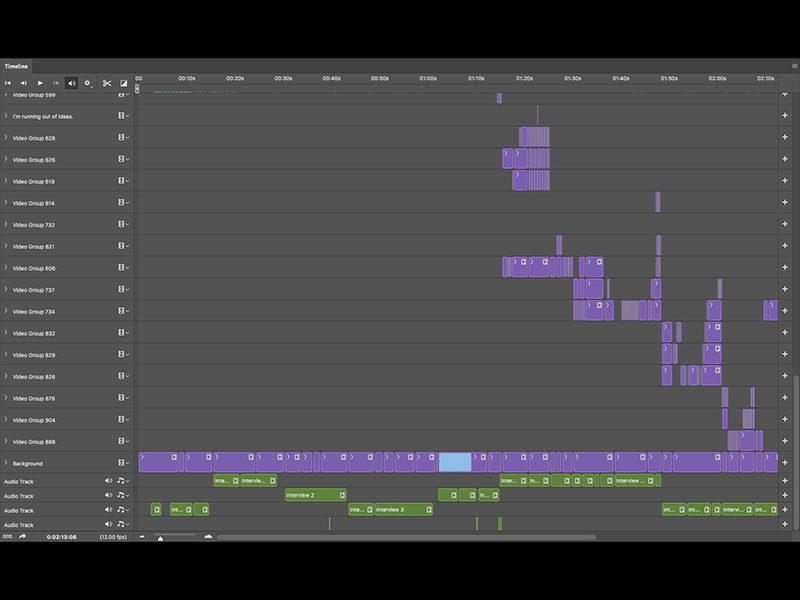Click the musical note icon on the top Audio Track

click(x=121, y=481)
